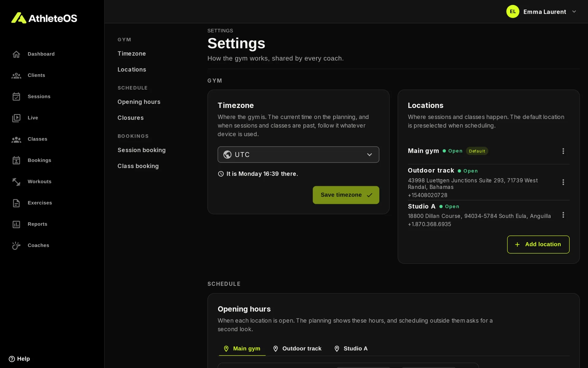Viewport: 588px width, 368px height.
Task: Select Studio A location name
Action: [x=421, y=206]
